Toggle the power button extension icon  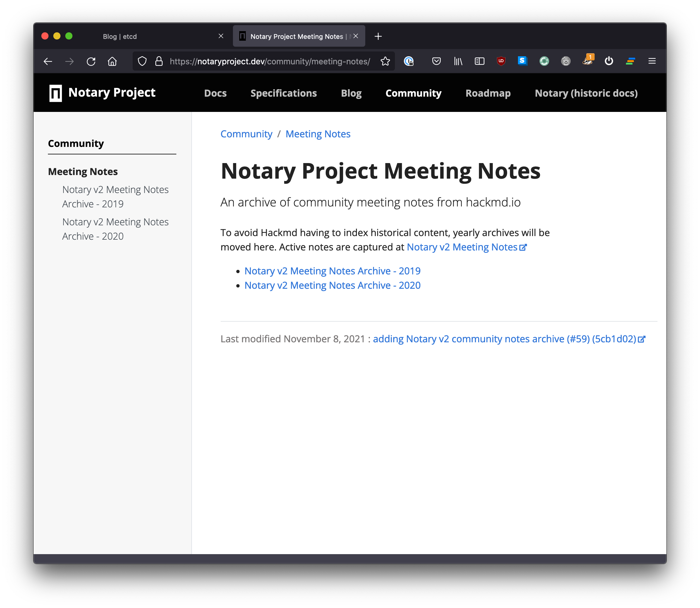(609, 61)
